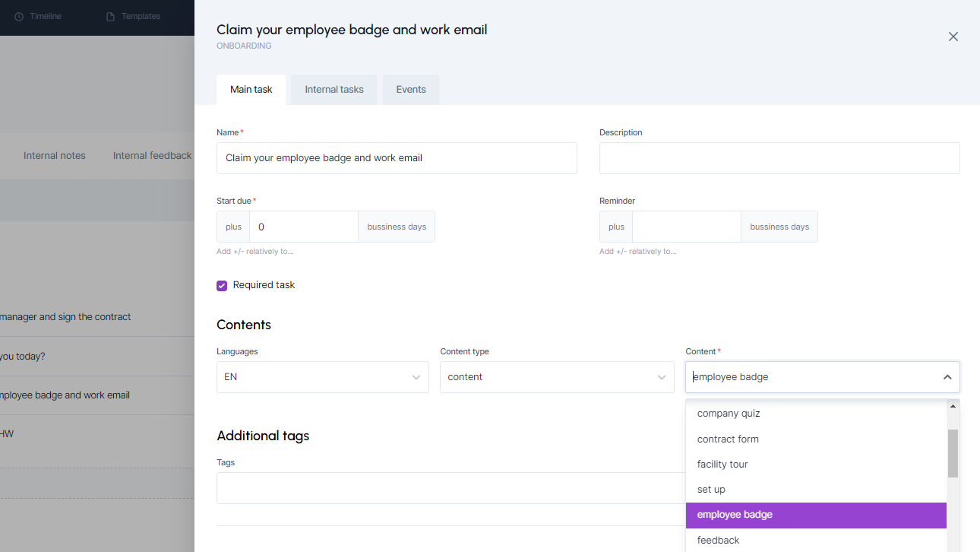Open the Languages dropdown
The height and width of the screenshot is (552, 980).
[x=323, y=377]
